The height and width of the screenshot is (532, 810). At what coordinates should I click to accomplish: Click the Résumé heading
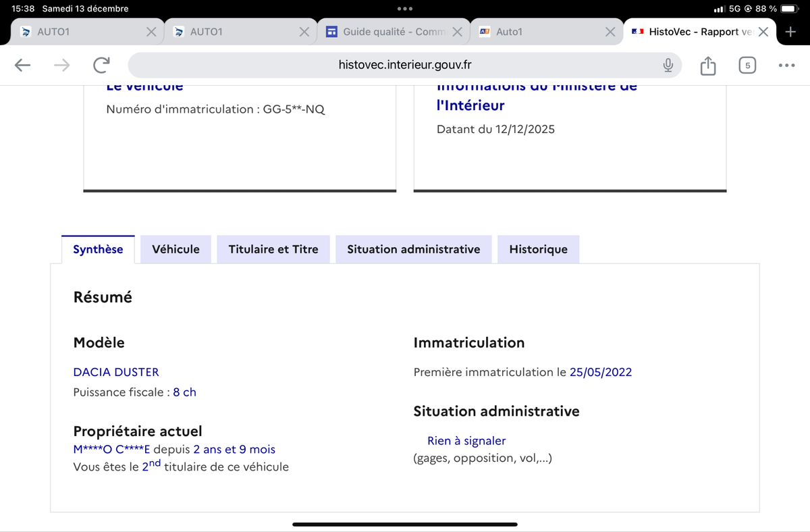point(103,297)
